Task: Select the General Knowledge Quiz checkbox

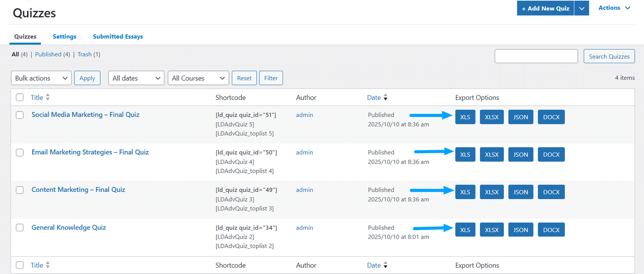Action: click(20, 228)
